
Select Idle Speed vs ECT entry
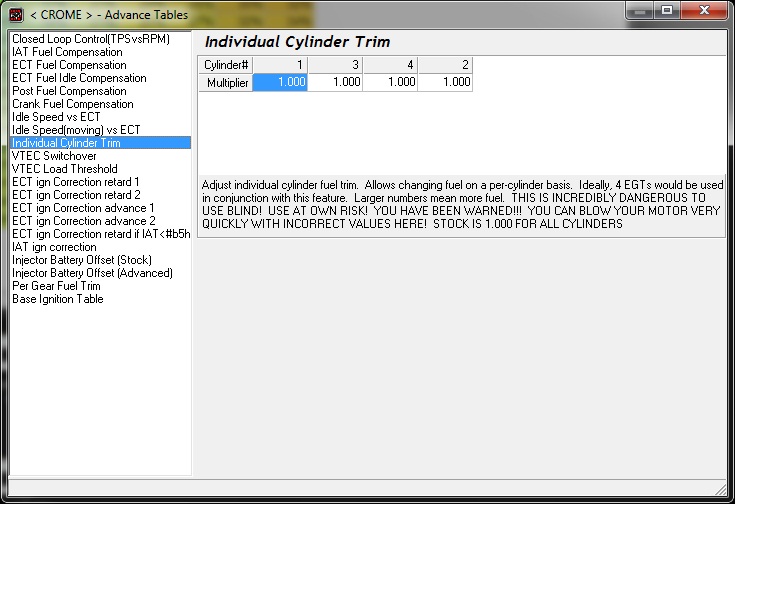56,117
